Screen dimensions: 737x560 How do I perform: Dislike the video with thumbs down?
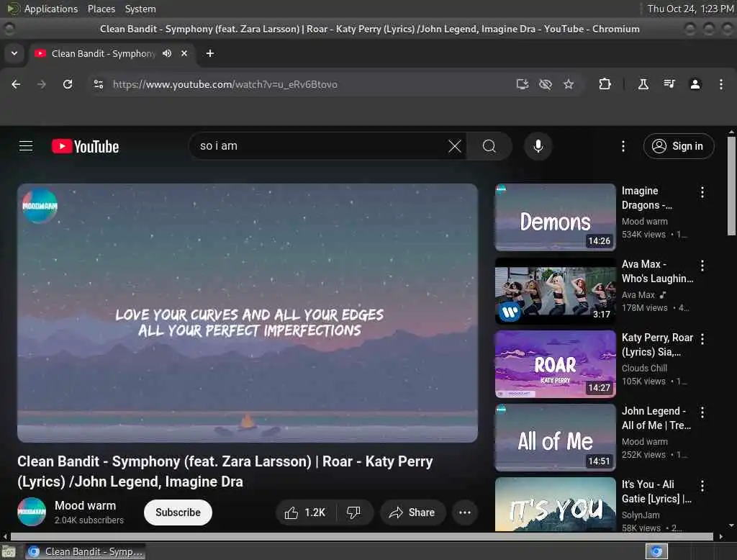pyautogui.click(x=354, y=512)
